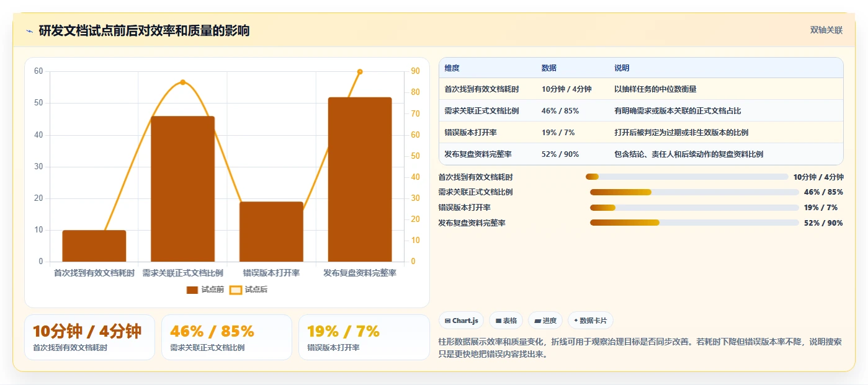This screenshot has height=385, width=868.
Task: Click the line point above the 需求关联正式文档比例 bar
Action: click(183, 82)
